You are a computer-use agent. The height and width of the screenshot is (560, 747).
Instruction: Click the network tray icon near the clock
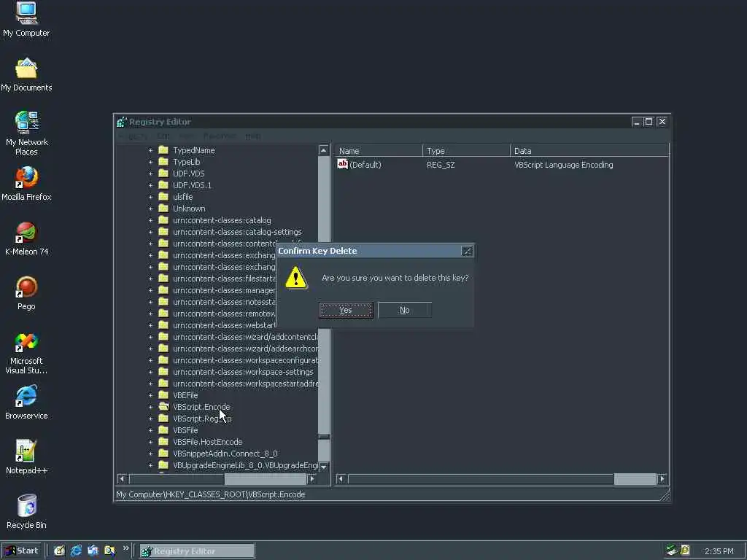coord(672,551)
